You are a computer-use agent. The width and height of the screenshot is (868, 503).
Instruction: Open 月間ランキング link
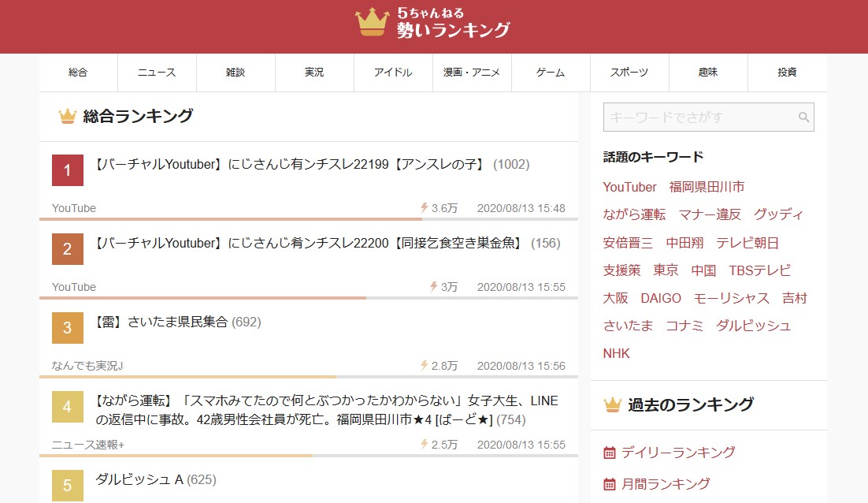(666, 484)
